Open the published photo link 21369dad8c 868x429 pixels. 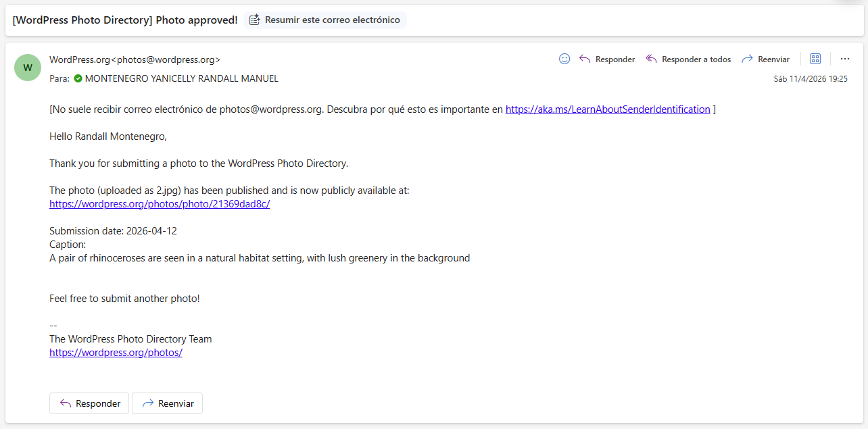[160, 204]
